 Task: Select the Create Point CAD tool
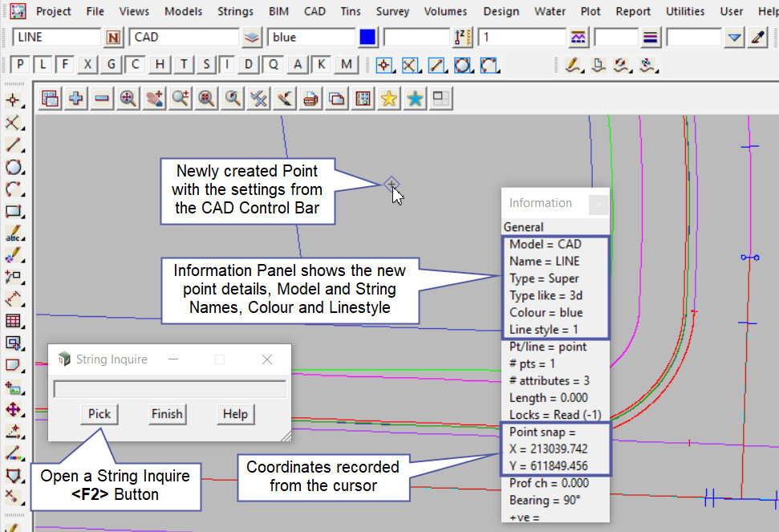point(13,100)
